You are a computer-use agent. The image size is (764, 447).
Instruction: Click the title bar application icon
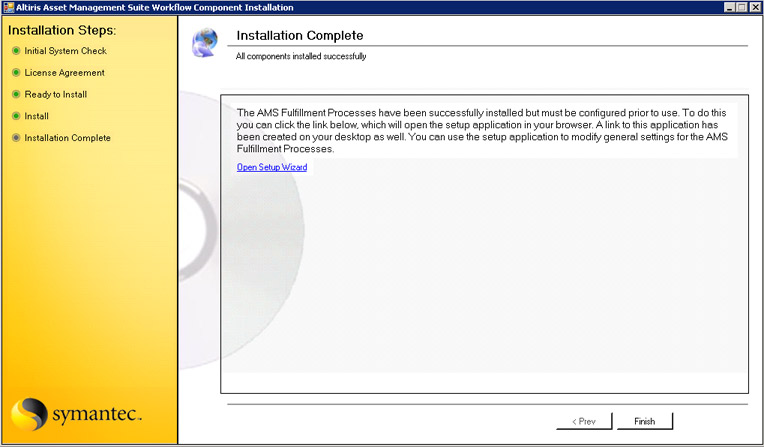pos(8,7)
